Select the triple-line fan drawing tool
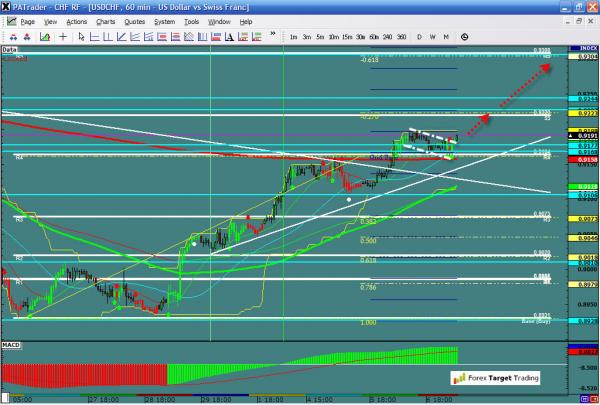Screen dimensions: 600x405 [x=148, y=37]
